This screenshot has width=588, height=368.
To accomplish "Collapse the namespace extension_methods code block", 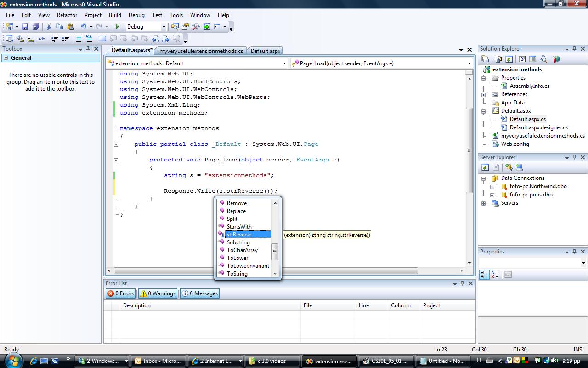I will coord(116,129).
